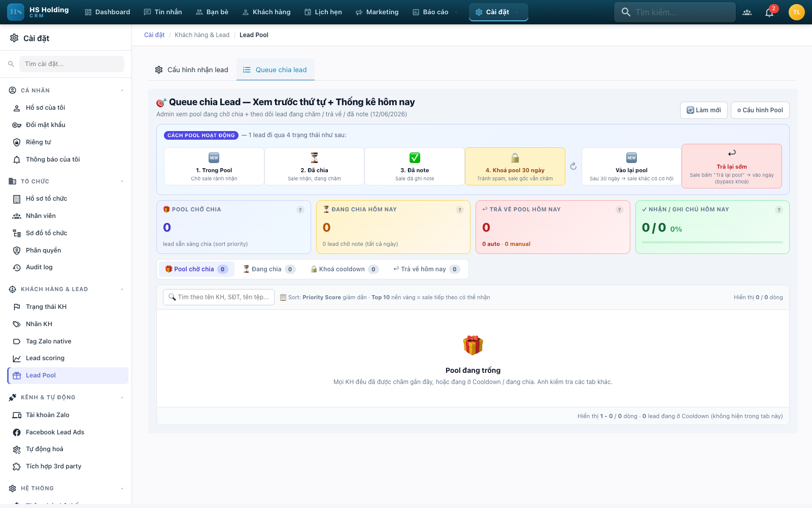Show help for Pool chờ chia card

[300, 210]
